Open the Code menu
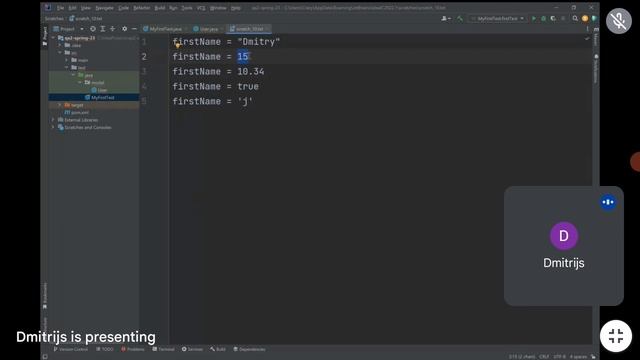 123,8
